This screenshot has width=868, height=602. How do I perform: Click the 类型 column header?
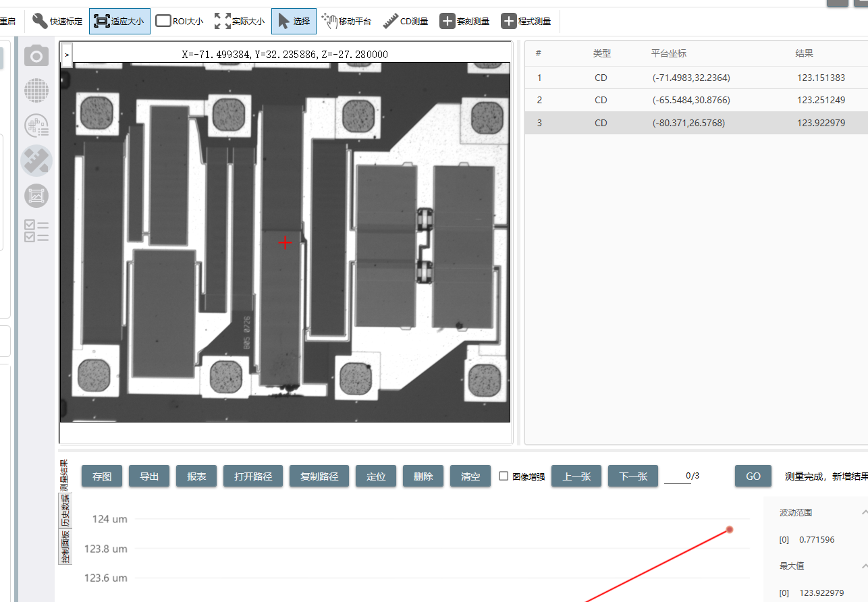tap(601, 53)
